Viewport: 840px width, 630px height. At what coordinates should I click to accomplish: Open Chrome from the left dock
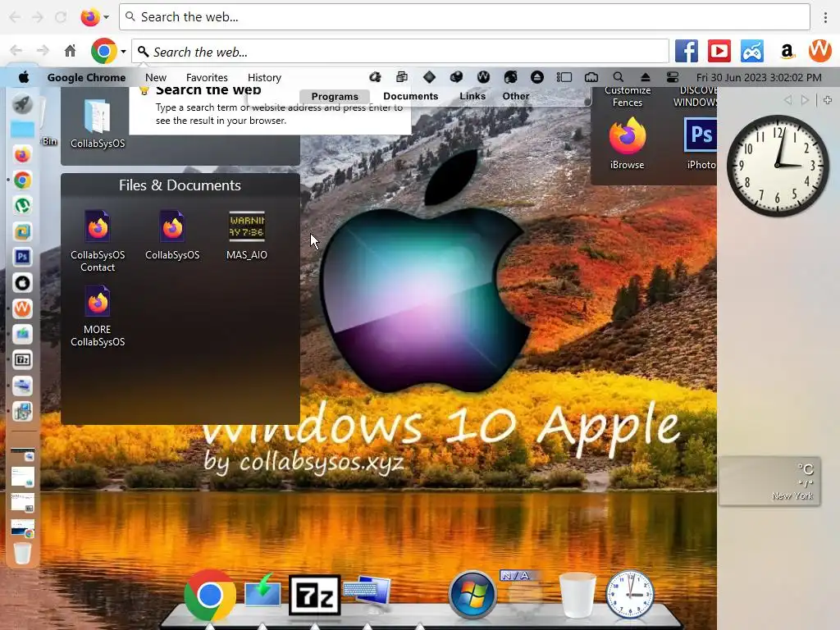(22, 180)
